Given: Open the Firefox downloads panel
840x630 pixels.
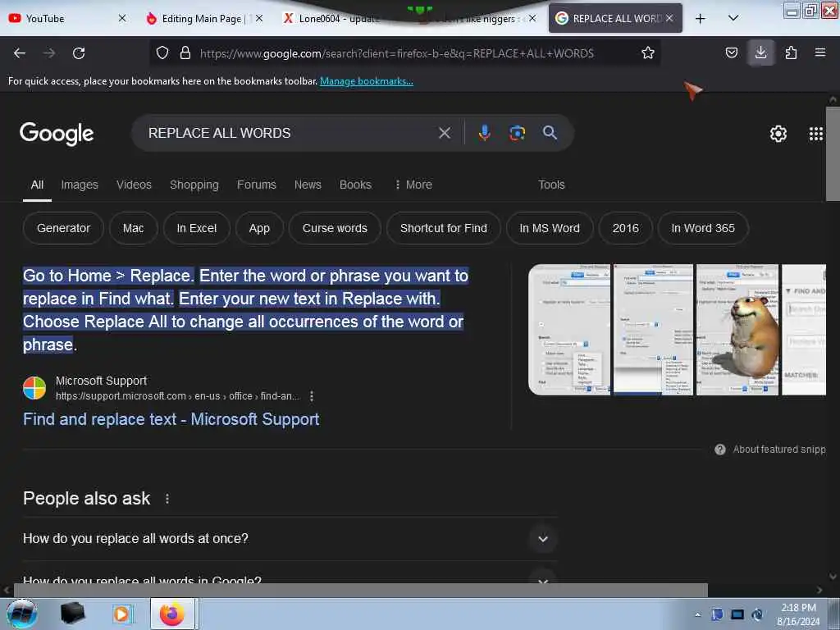Looking at the screenshot, I should point(760,52).
